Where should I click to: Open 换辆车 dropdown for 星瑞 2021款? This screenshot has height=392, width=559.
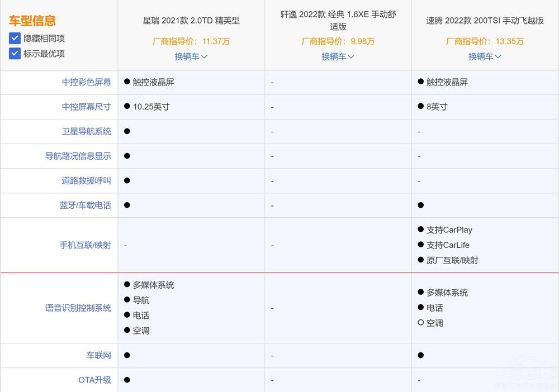pos(191,56)
